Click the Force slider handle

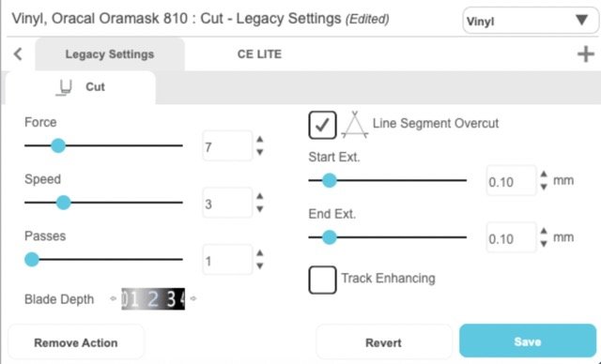pos(58,145)
